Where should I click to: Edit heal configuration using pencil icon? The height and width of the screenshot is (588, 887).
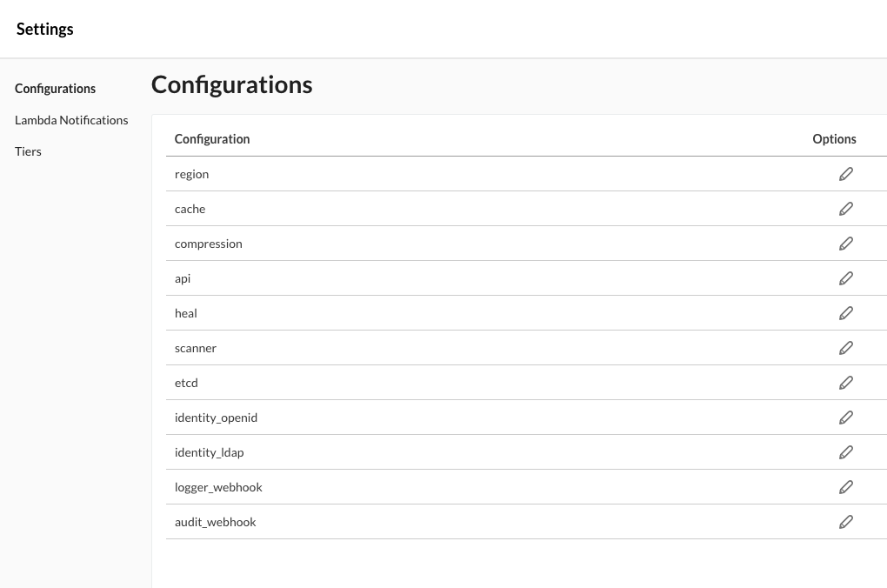(846, 313)
